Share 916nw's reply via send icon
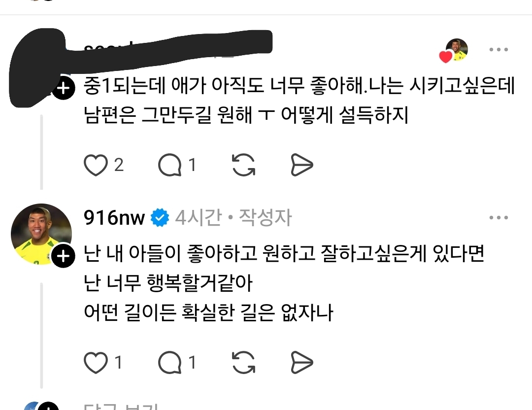The height and width of the screenshot is (410, 532). pyautogui.click(x=301, y=363)
